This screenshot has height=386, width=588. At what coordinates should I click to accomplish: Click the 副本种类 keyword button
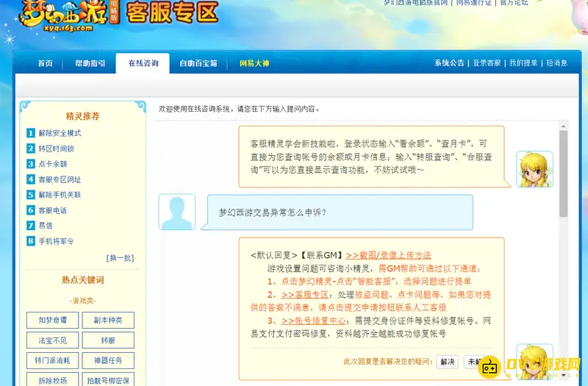click(108, 320)
